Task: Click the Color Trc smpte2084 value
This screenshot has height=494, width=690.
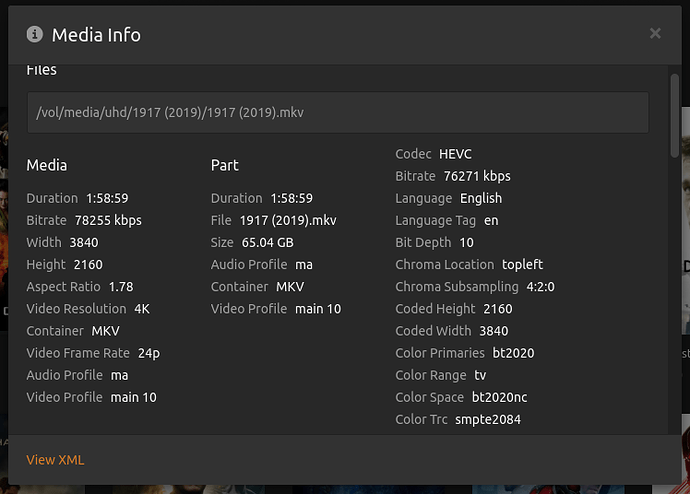Action: (488, 420)
